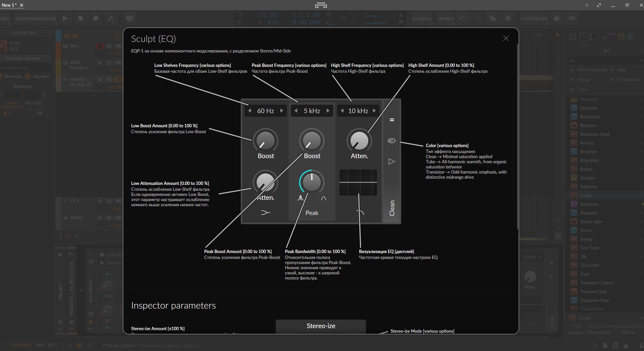
Task: Click the Play button in transport
Action: (65, 18)
